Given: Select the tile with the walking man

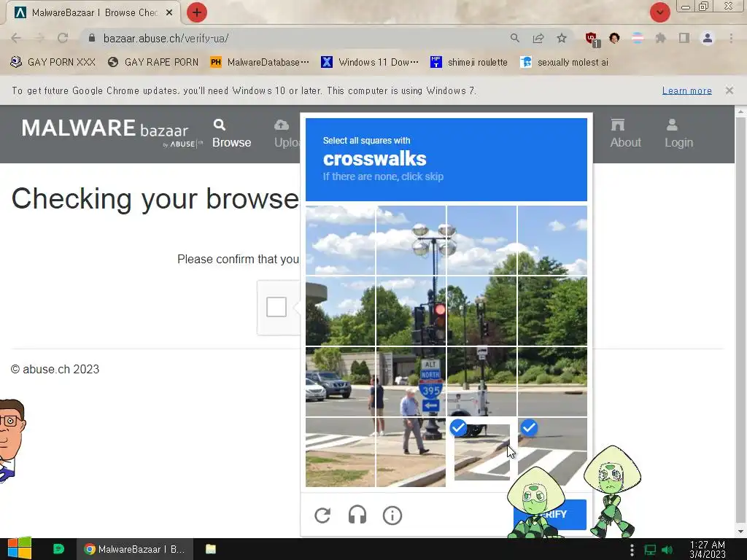Looking at the screenshot, I should click(x=411, y=452).
